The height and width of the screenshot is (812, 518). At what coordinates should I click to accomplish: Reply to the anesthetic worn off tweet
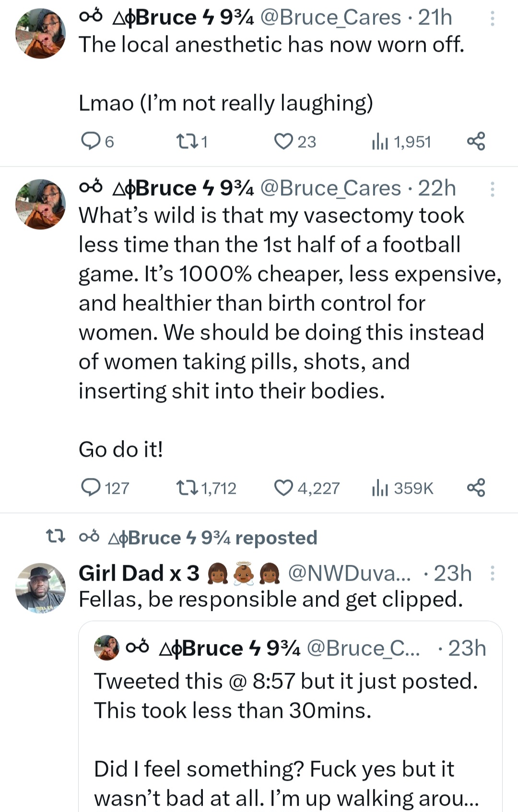90,142
